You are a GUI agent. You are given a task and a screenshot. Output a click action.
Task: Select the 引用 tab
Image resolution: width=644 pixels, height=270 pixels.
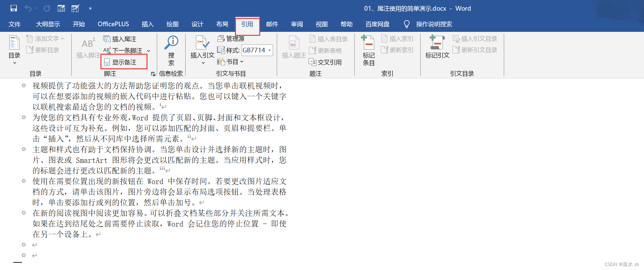247,24
